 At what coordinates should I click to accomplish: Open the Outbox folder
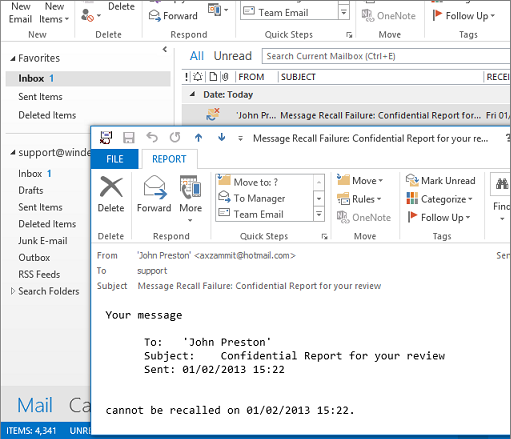34,257
